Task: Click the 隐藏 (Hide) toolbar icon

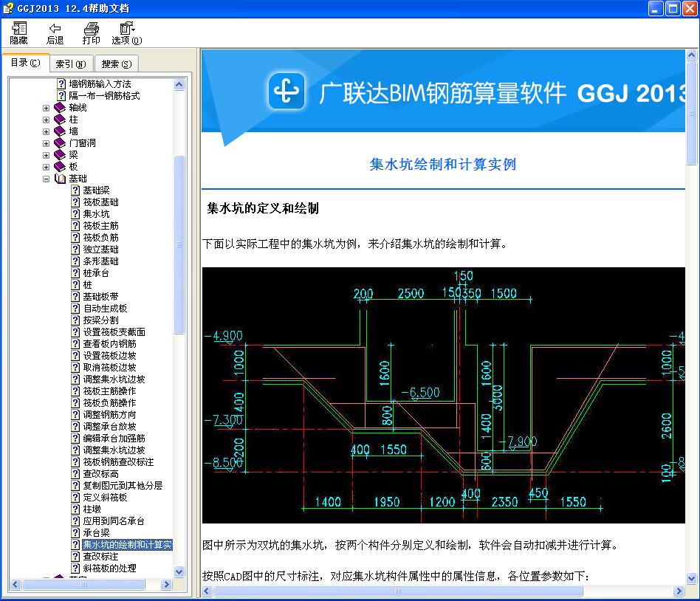Action: click(x=18, y=29)
